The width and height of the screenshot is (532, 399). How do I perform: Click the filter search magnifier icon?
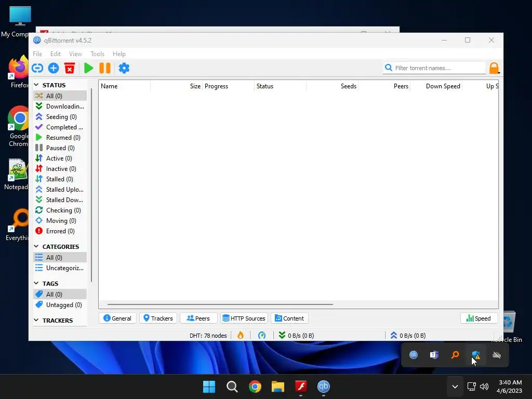click(389, 68)
